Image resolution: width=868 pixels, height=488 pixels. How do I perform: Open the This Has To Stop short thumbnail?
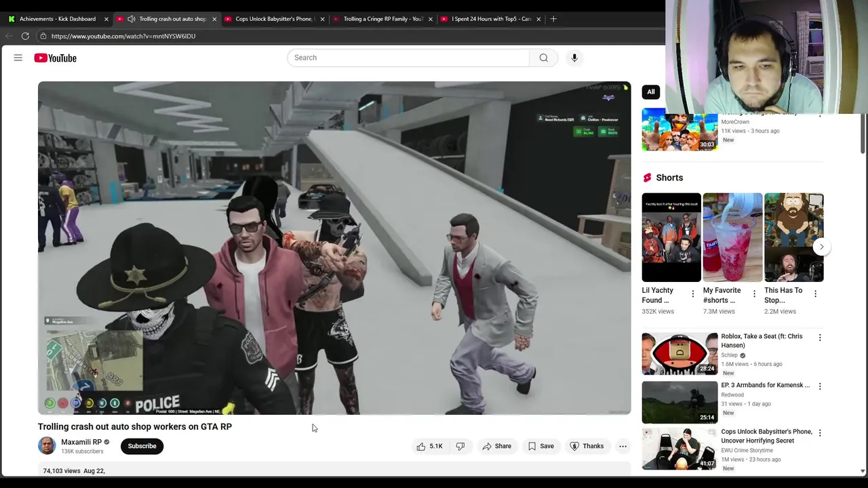793,237
